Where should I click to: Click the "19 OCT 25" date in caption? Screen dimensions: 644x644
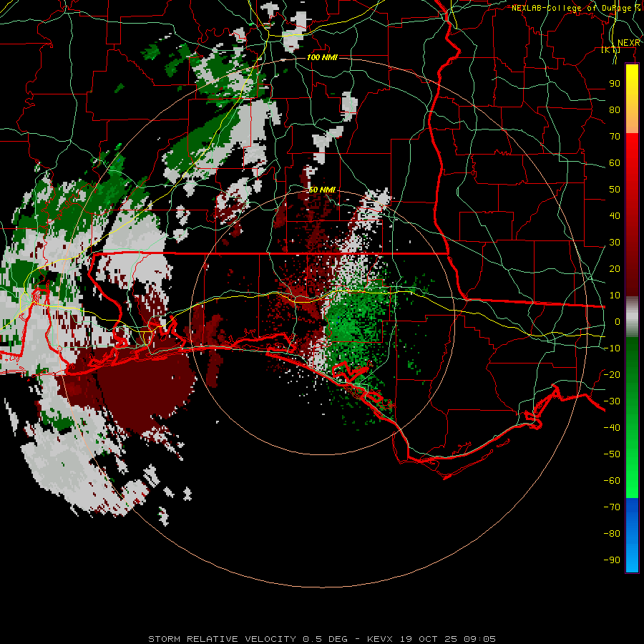[429, 639]
